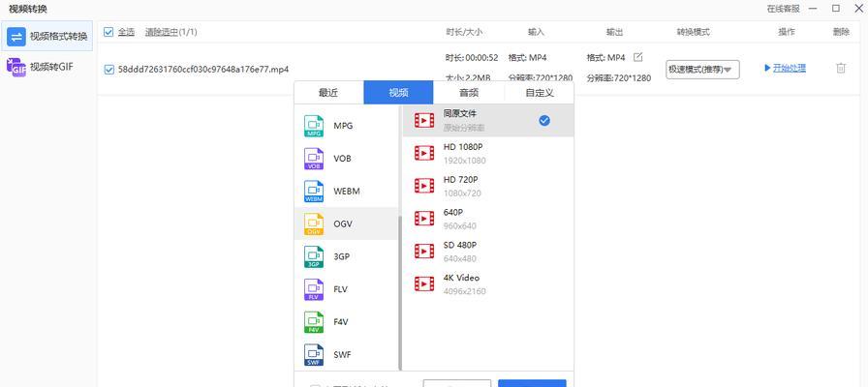The image size is (868, 387).
Task: Click the HD 720P video icon
Action: click(x=424, y=186)
